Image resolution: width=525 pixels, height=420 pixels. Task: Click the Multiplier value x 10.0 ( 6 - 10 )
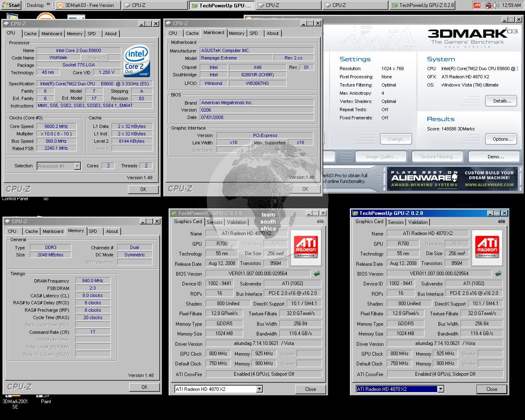coord(56,134)
